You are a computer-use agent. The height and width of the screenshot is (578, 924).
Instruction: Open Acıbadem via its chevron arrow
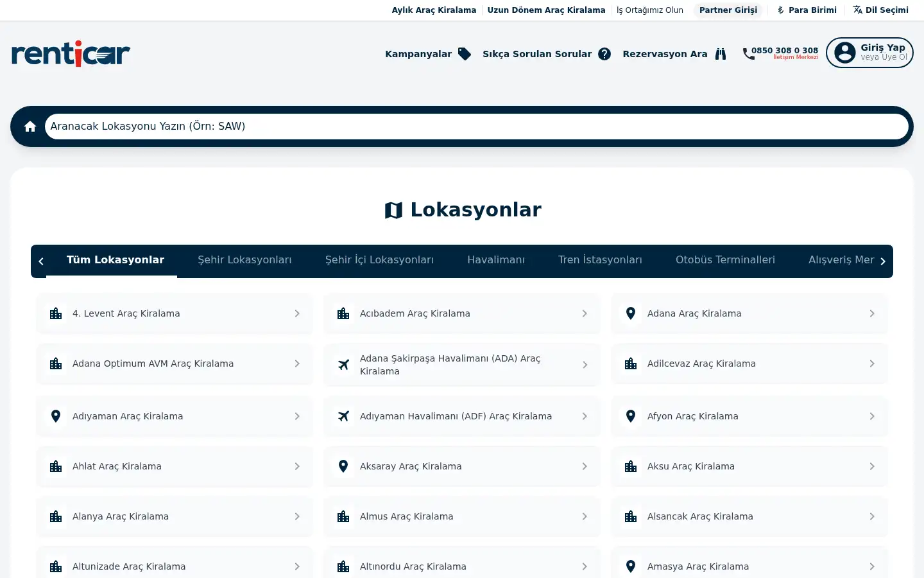click(585, 313)
